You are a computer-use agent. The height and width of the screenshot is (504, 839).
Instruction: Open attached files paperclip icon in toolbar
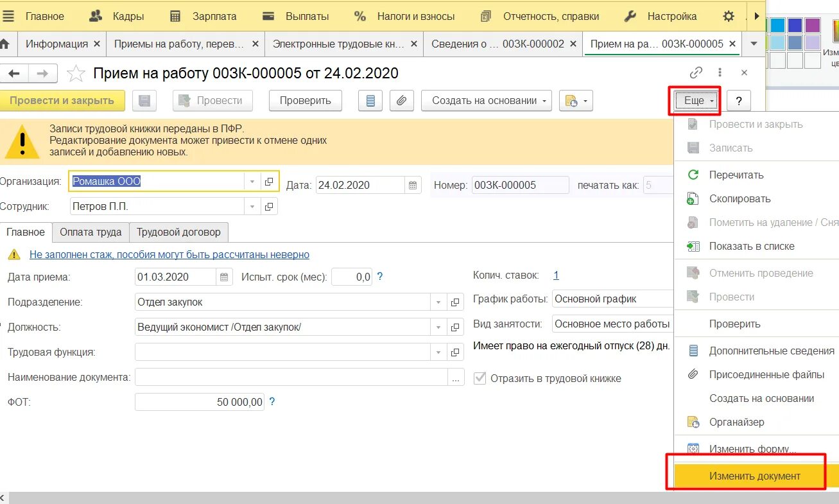coord(402,101)
